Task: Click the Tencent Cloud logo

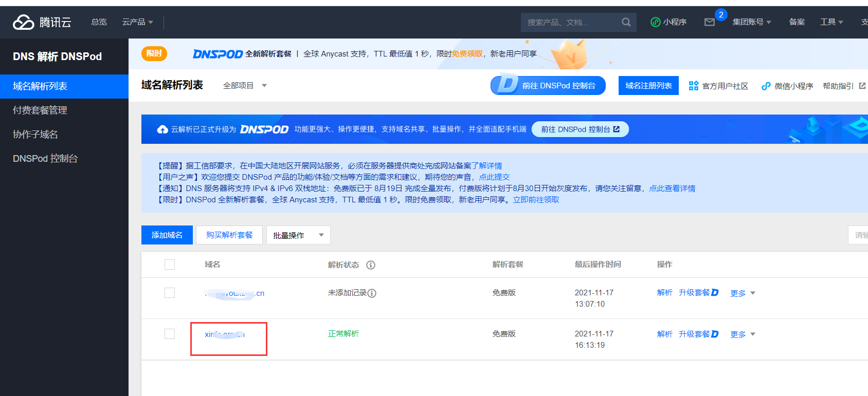Action: pos(42,22)
